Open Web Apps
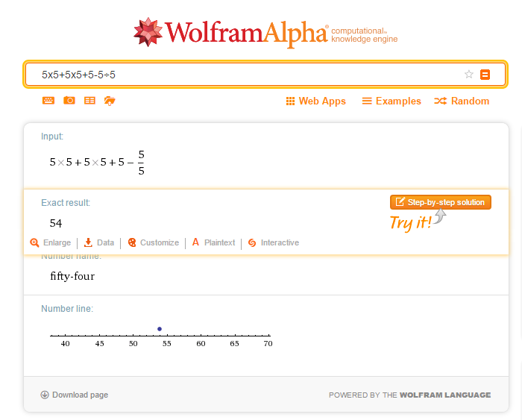 316,101
